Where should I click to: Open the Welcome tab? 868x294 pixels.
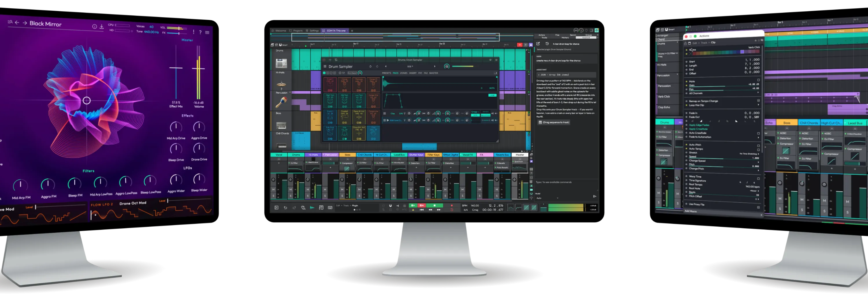(279, 31)
